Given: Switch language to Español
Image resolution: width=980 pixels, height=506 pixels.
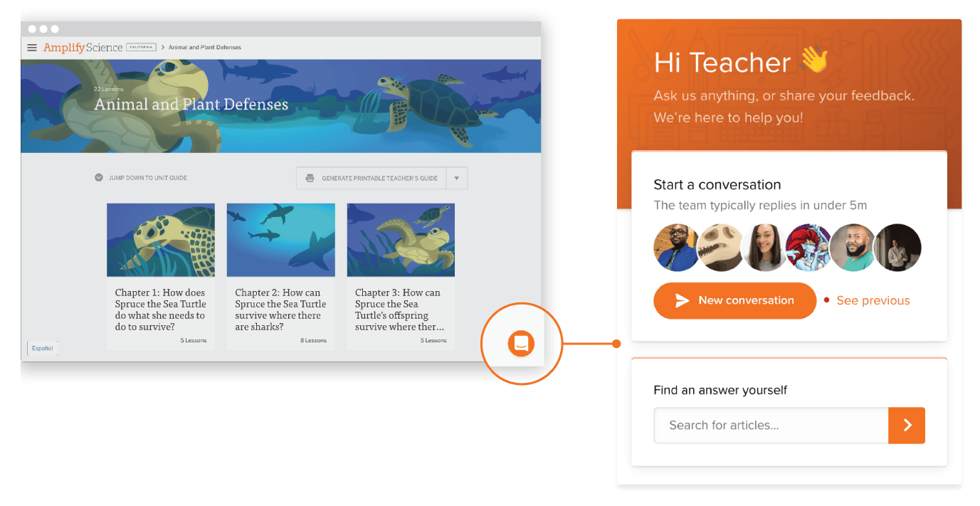Looking at the screenshot, I should point(43,348).
